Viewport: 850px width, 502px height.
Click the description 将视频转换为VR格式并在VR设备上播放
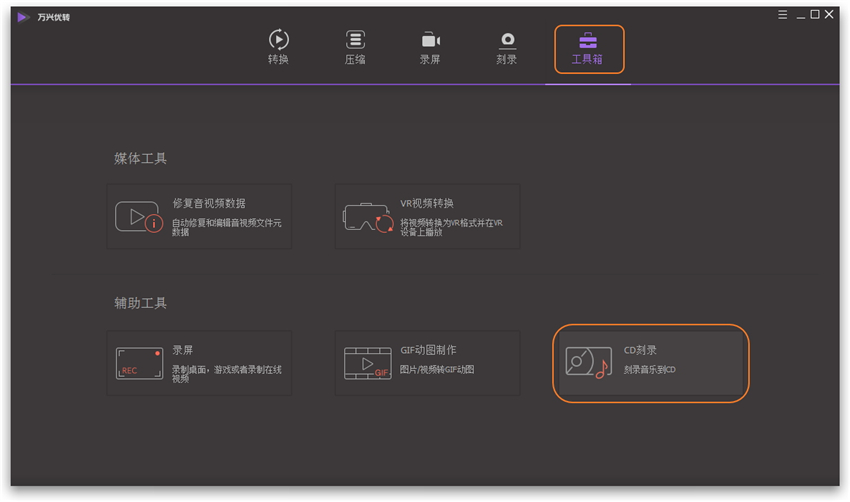[451, 227]
